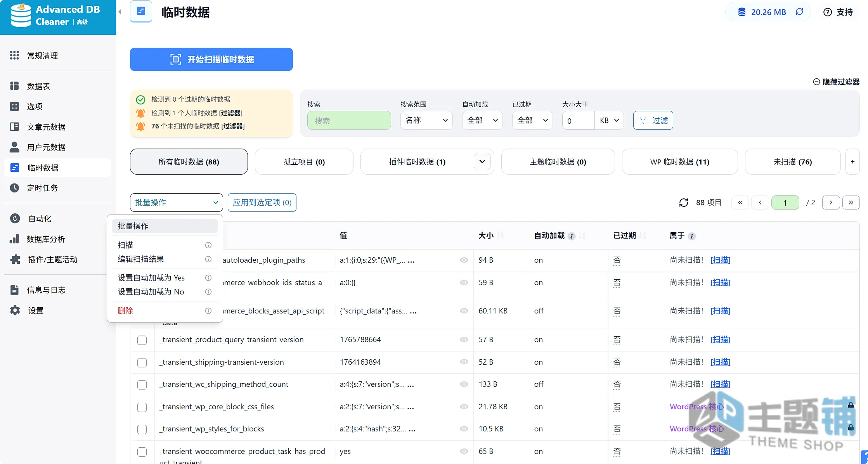The height and width of the screenshot is (464, 868).
Task: Expand 插件临时数据 tab chevron
Action: click(x=482, y=162)
